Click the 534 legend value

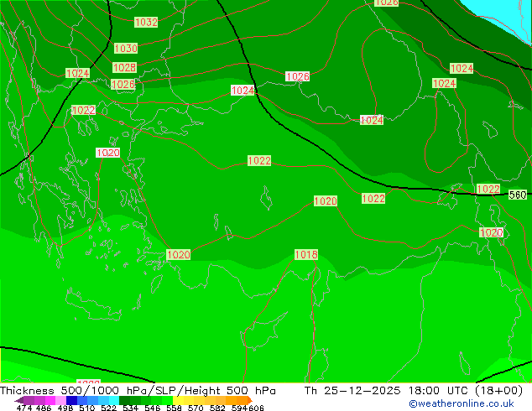130,408
